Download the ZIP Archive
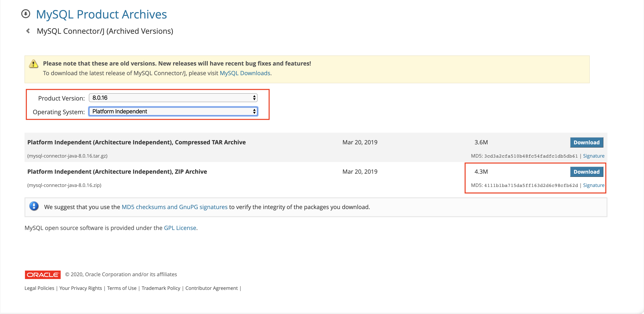This screenshot has height=314, width=644. pyautogui.click(x=586, y=172)
